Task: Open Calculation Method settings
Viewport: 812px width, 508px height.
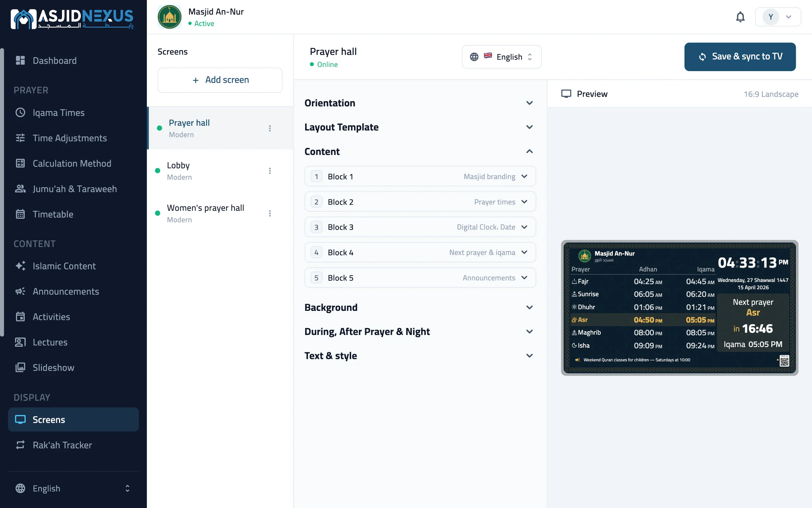Action: tap(73, 163)
